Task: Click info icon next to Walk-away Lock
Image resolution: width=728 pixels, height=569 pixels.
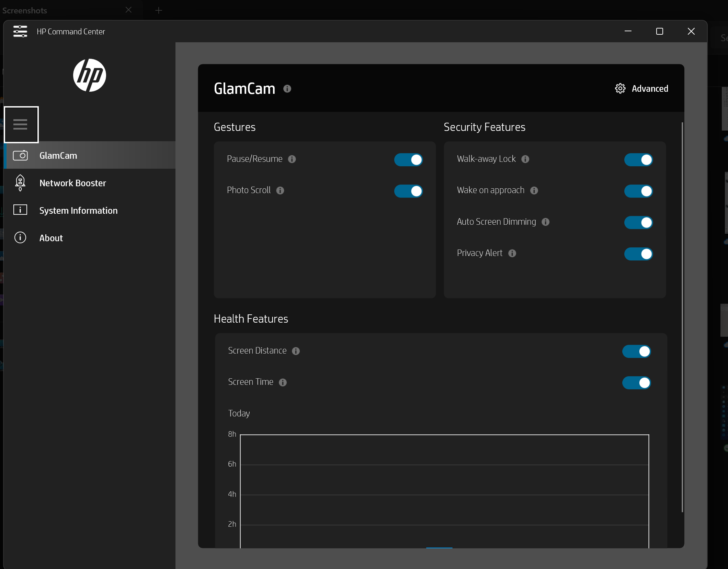Action: [525, 159]
